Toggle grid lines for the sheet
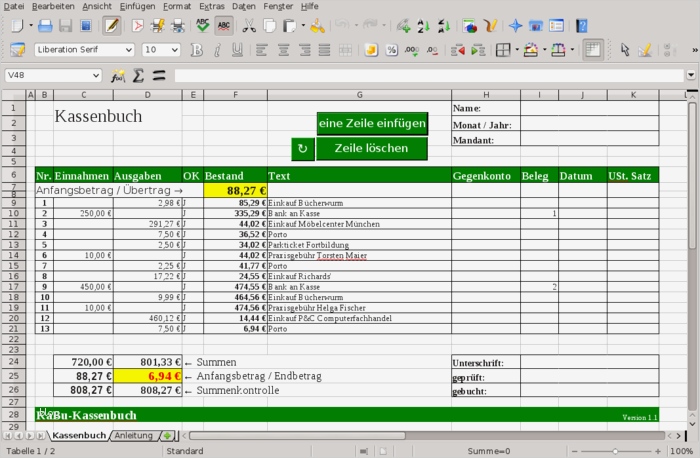700x458 pixels. pos(592,50)
